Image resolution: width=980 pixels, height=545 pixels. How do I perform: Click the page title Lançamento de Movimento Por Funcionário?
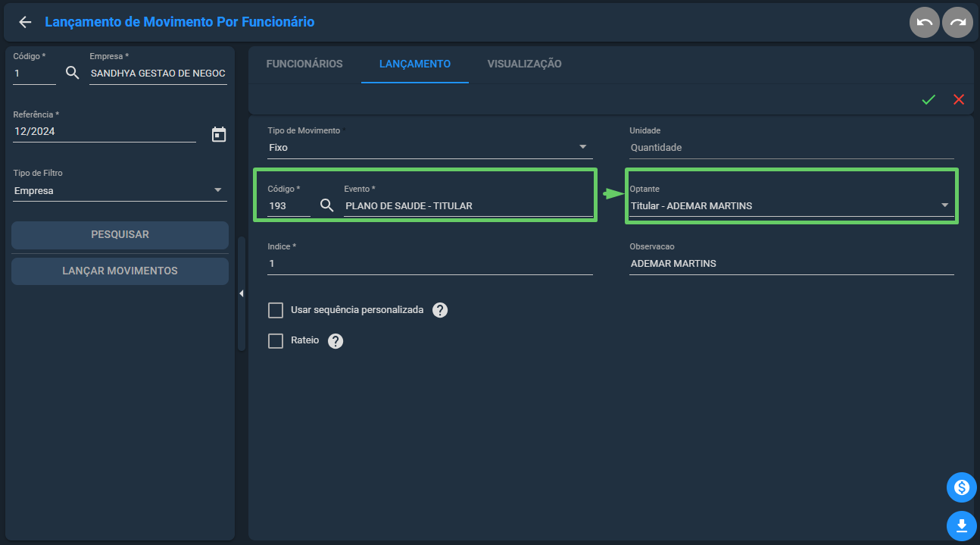coord(179,22)
